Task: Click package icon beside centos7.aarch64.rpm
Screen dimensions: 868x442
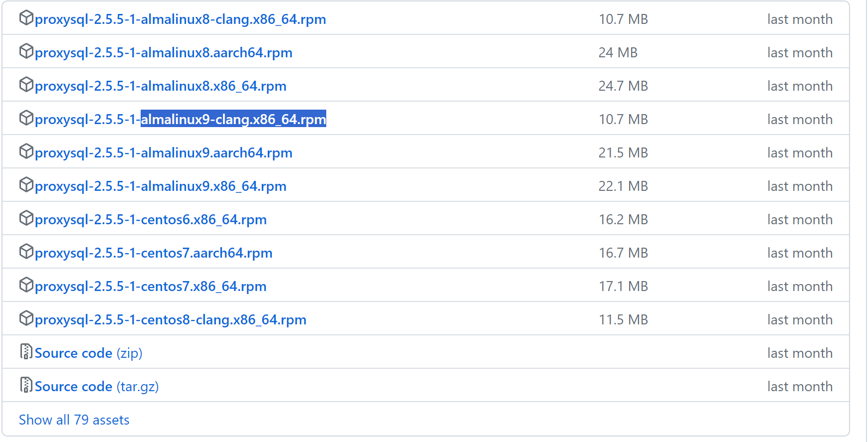Action: (26, 252)
